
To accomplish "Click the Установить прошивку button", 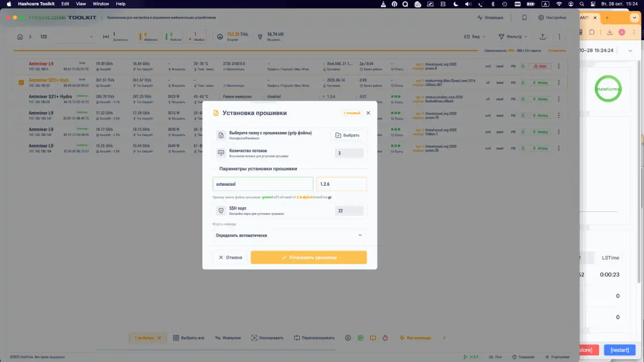I will [x=308, y=257].
